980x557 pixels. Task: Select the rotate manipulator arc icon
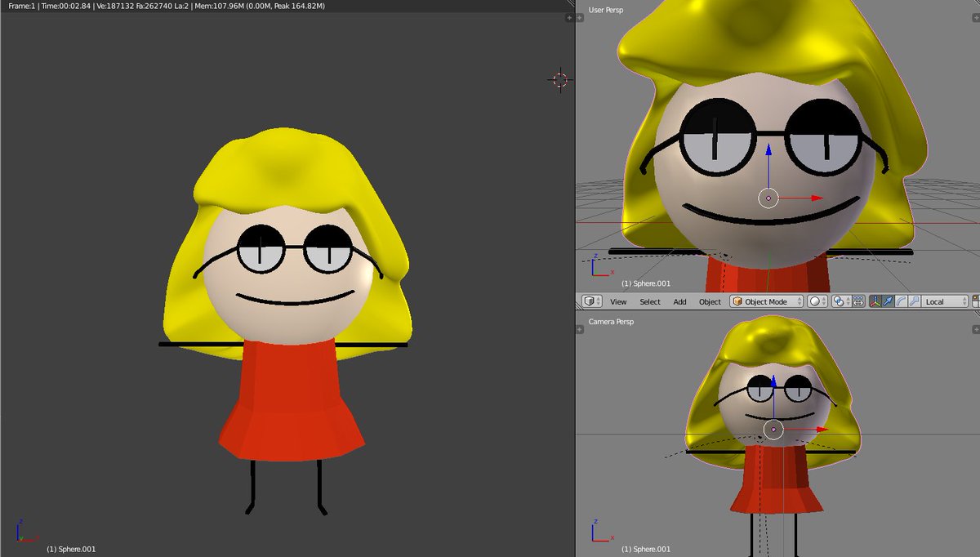tap(901, 301)
